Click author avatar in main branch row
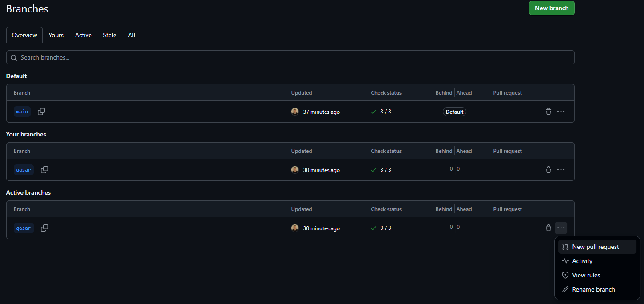Image resolution: width=644 pixels, height=304 pixels. (x=295, y=112)
